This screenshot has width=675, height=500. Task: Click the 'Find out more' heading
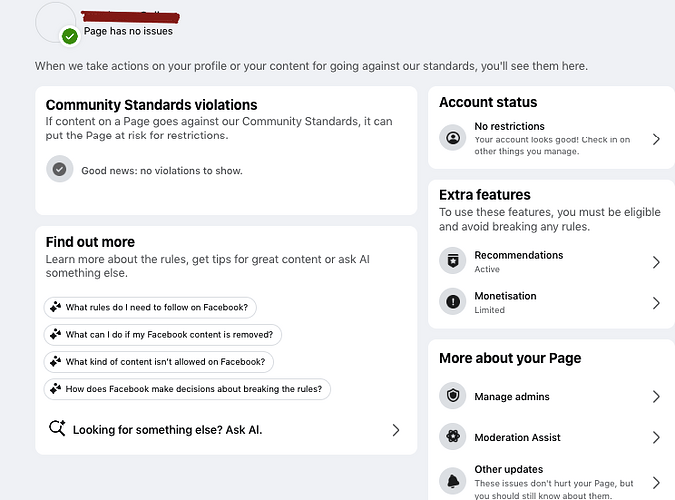click(90, 242)
